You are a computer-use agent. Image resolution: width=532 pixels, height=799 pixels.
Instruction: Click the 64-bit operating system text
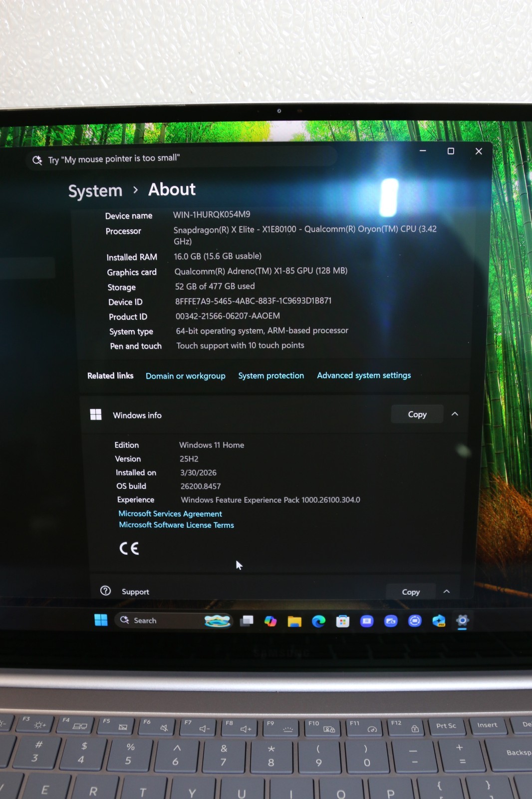coord(262,331)
